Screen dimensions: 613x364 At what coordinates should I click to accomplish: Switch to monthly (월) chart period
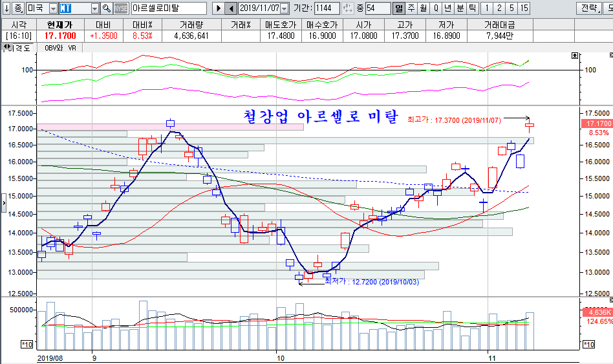tap(423, 8)
